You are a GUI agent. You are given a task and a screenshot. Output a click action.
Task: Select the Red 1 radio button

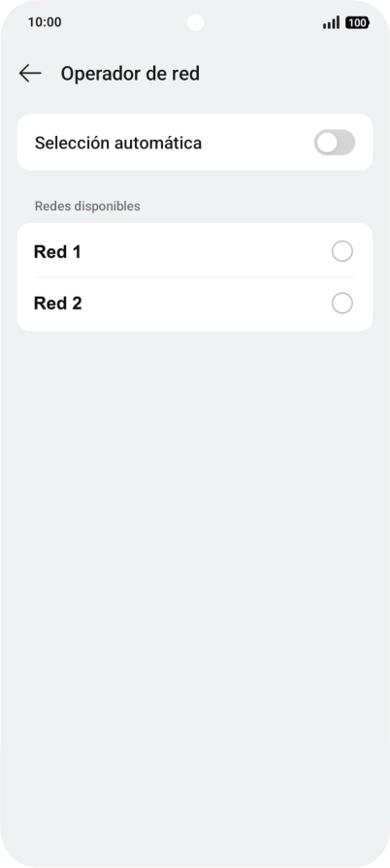click(x=341, y=251)
